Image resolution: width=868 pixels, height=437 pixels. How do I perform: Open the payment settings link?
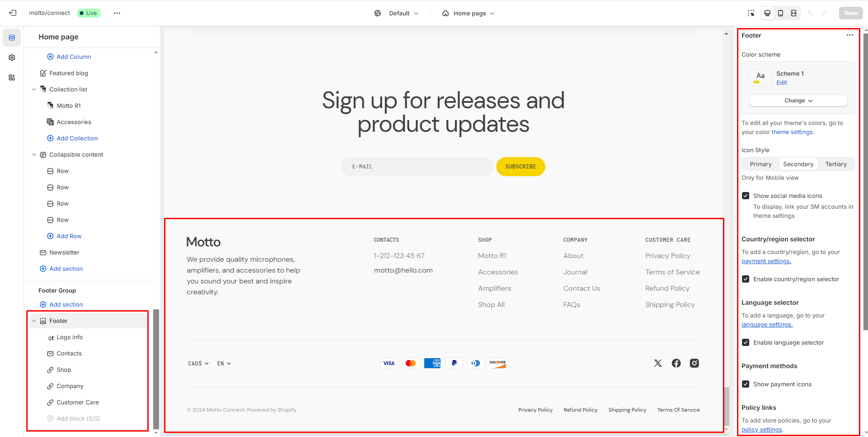(766, 261)
